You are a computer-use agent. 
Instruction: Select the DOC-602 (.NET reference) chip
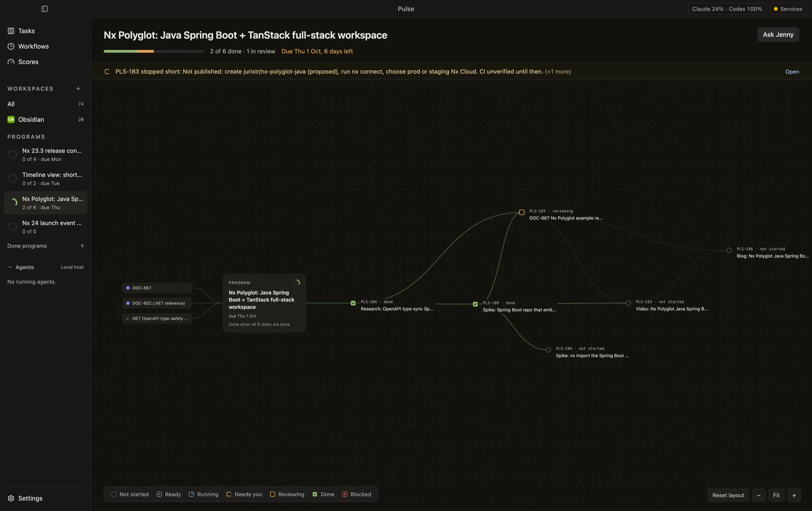(x=157, y=303)
